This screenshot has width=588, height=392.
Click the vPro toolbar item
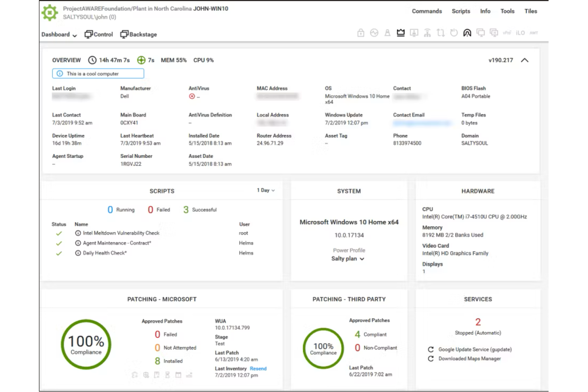pyautogui.click(x=507, y=33)
